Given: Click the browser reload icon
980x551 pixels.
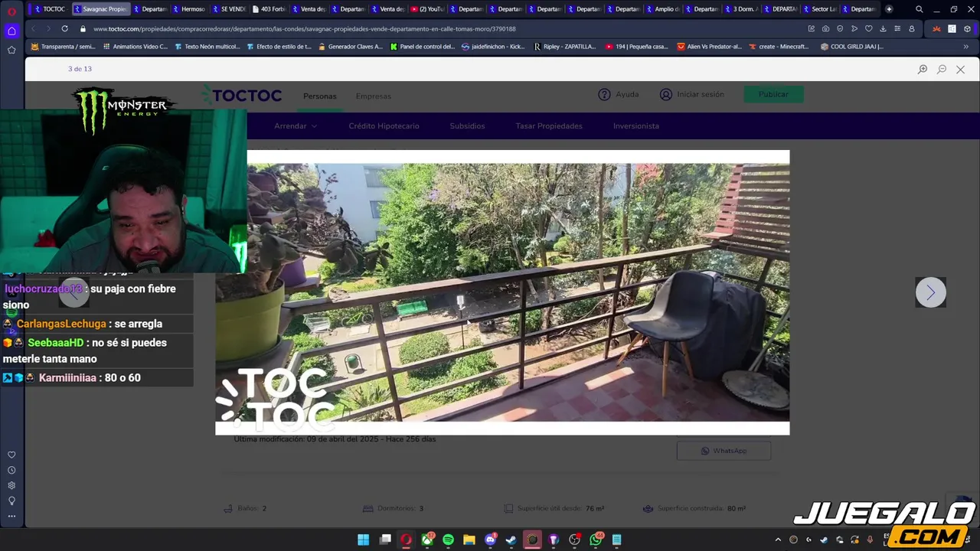Looking at the screenshot, I should 64,28.
